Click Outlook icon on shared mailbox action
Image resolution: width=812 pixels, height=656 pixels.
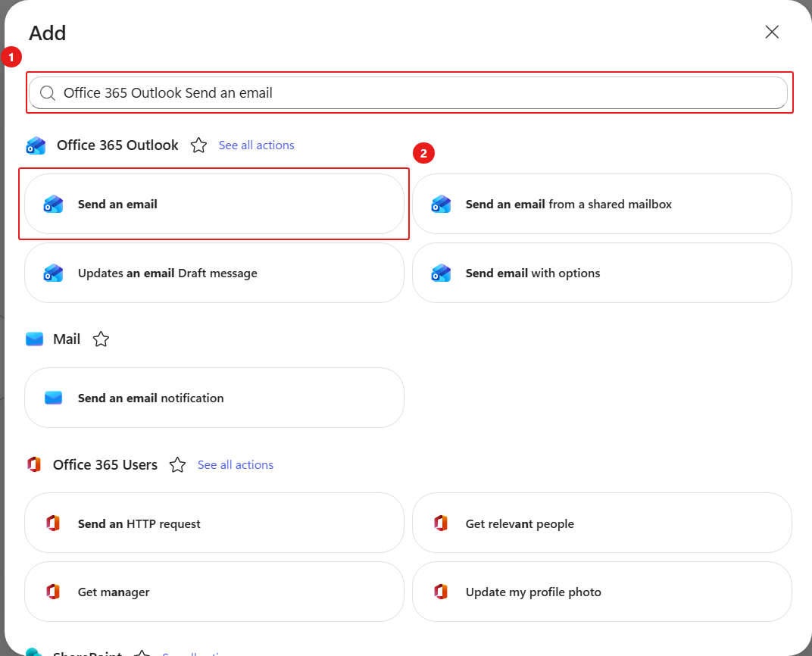441,204
